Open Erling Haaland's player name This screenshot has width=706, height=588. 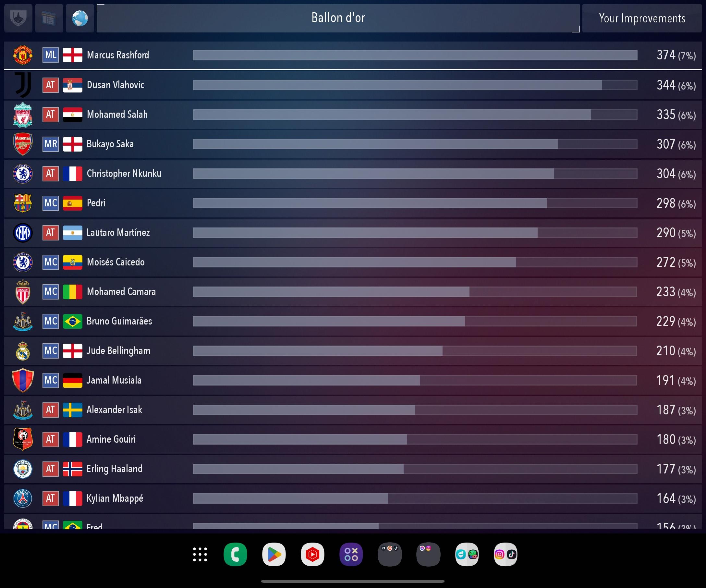point(115,469)
